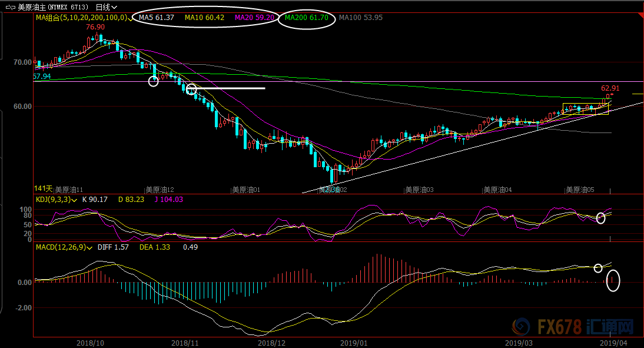This screenshot has height=348, width=644.
Task: Click the 2019/03 date axis label
Action: (519, 343)
